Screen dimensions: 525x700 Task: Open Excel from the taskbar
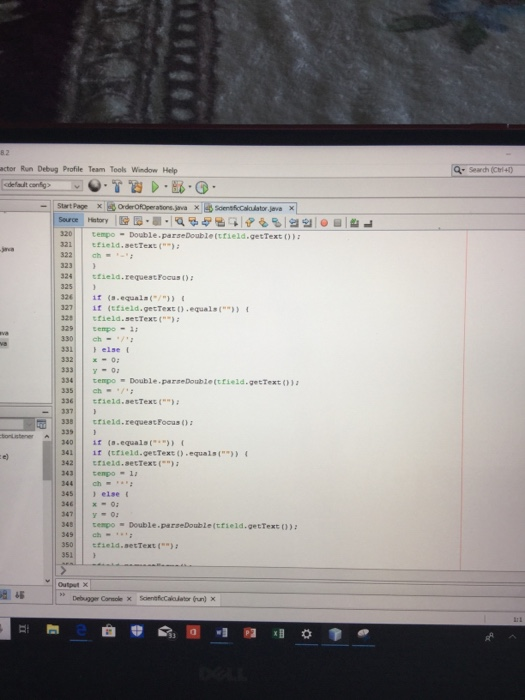pyautogui.click(x=278, y=633)
